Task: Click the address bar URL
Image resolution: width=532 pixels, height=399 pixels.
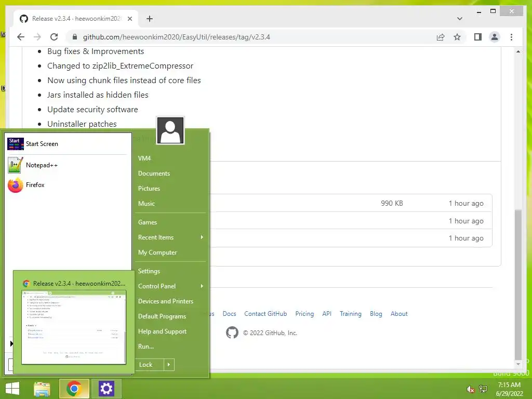Action: coord(177,37)
